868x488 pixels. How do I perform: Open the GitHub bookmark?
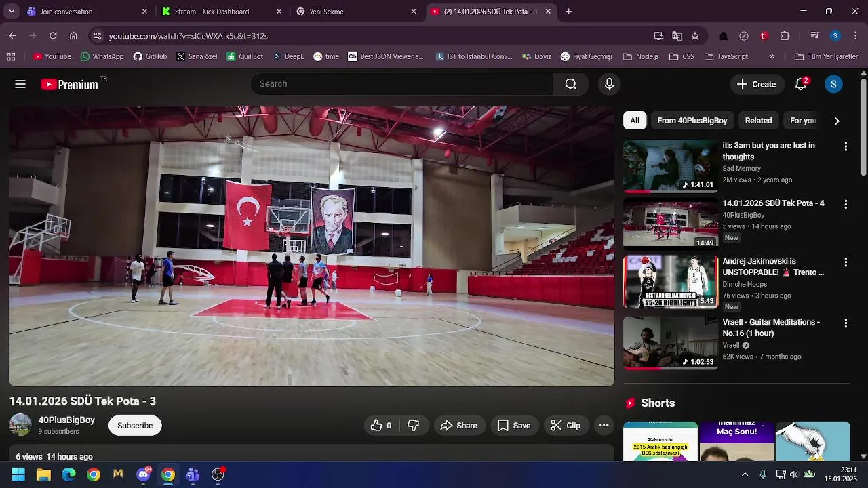pos(150,56)
